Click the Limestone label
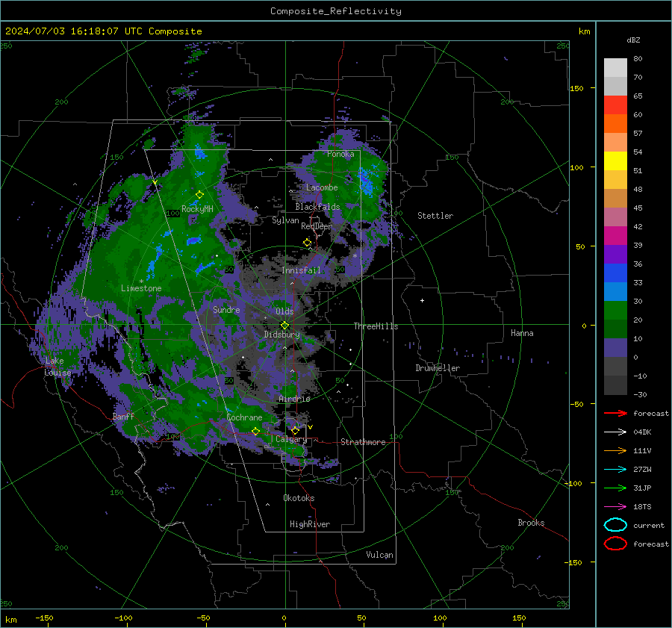 coord(141,288)
